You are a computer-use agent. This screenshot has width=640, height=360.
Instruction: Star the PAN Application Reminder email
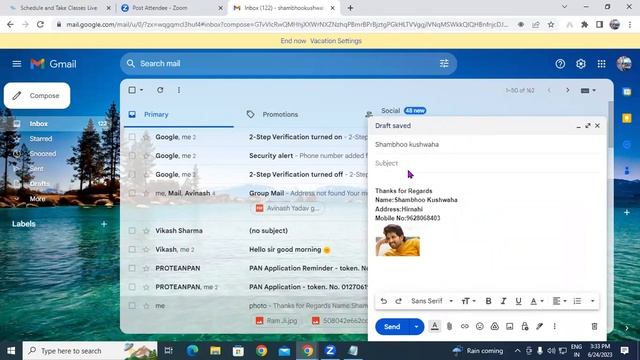click(146, 268)
